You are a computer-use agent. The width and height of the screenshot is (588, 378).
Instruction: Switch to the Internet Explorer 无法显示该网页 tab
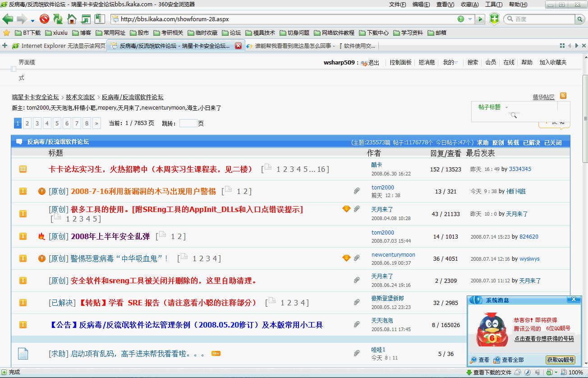(x=59, y=46)
